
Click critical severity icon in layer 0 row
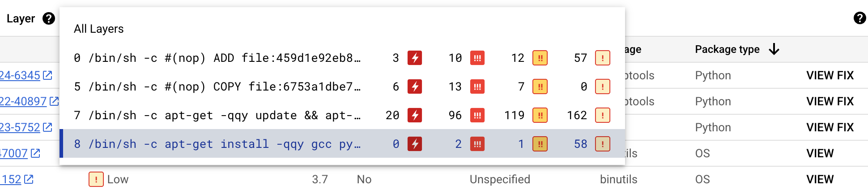[x=415, y=58]
